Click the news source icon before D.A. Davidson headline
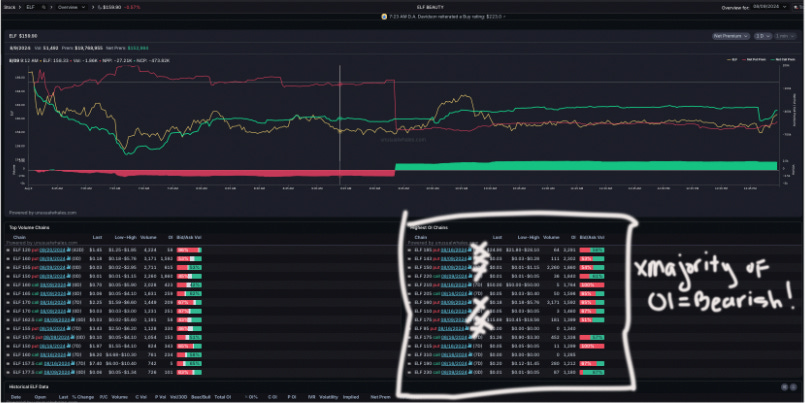 coord(384,16)
